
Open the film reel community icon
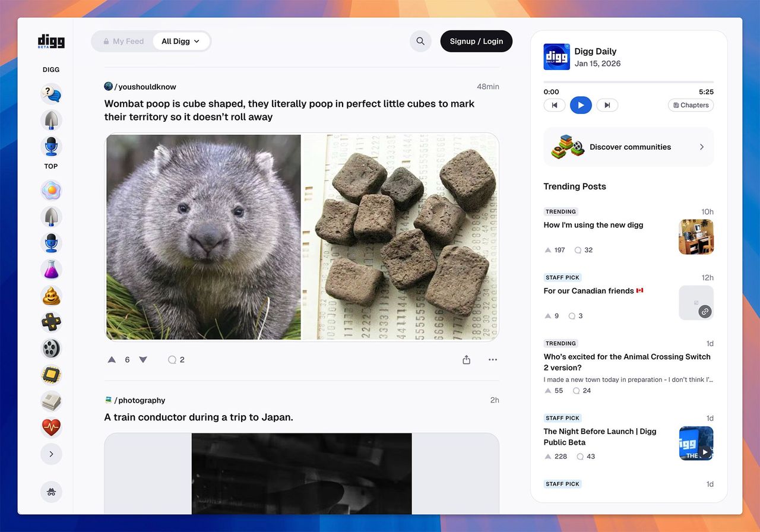(52, 349)
